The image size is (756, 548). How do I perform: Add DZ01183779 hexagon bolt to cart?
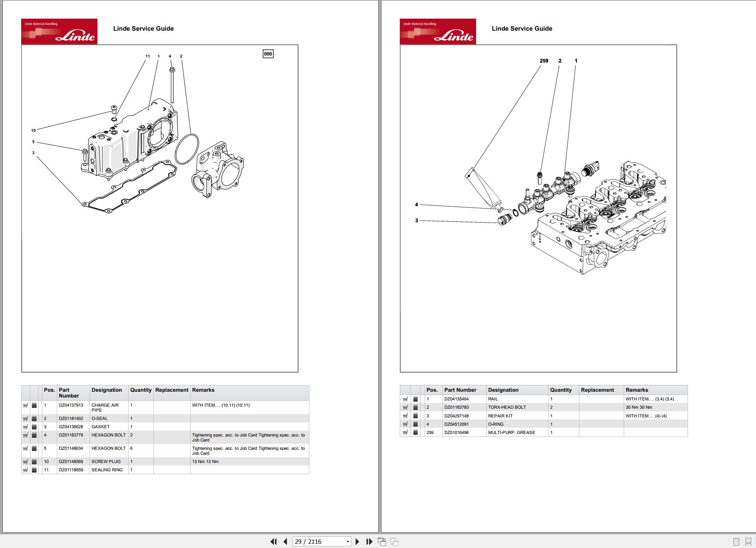click(25, 435)
